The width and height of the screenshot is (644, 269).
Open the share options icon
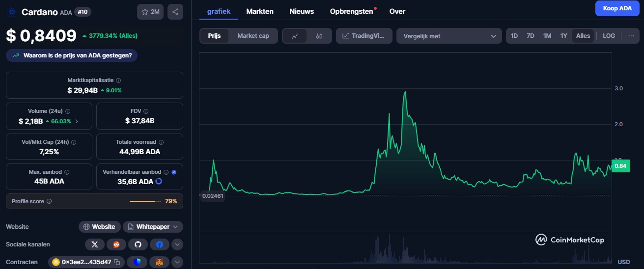click(175, 12)
